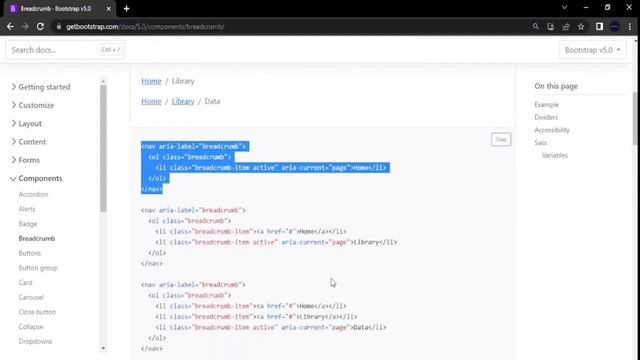Image resolution: width=640 pixels, height=360 pixels.
Task: Click the sidebar scrollbar up arrow
Action: click(103, 81)
